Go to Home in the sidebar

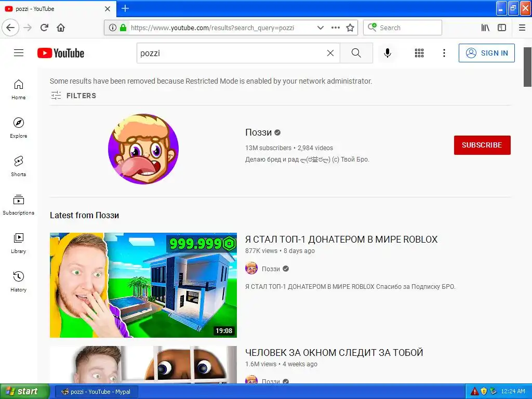point(19,89)
